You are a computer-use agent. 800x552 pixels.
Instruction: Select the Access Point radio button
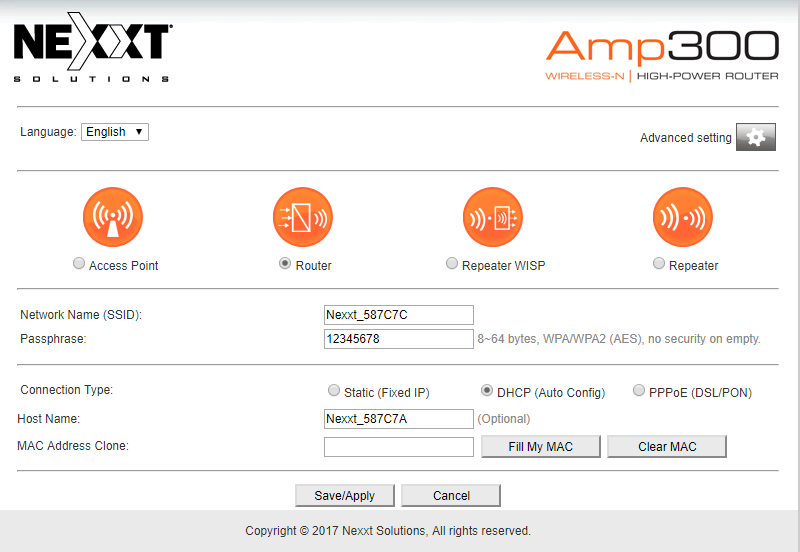[x=79, y=264]
